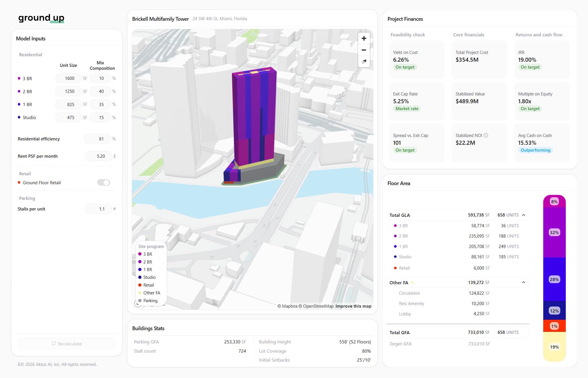Image resolution: width=588 pixels, height=378 pixels.
Task: Click the Exit Cap Rate card
Action: pos(417,101)
